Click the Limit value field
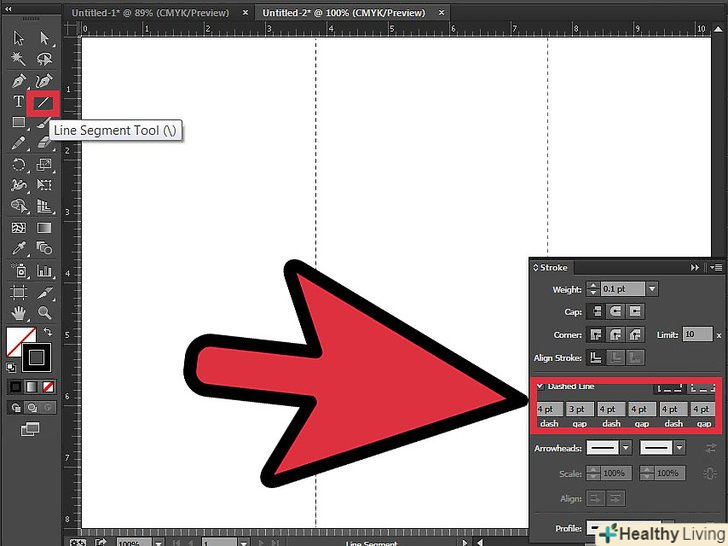This screenshot has height=546, width=728. pos(697,334)
